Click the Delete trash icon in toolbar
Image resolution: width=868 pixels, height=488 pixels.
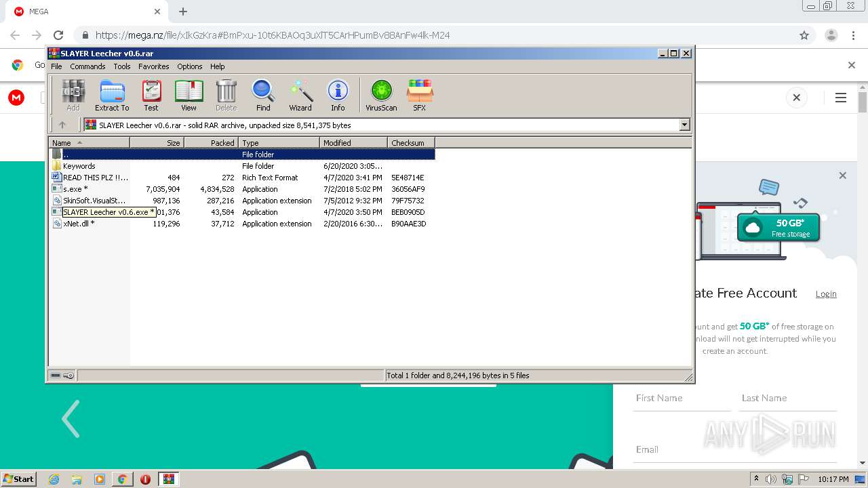tap(226, 95)
